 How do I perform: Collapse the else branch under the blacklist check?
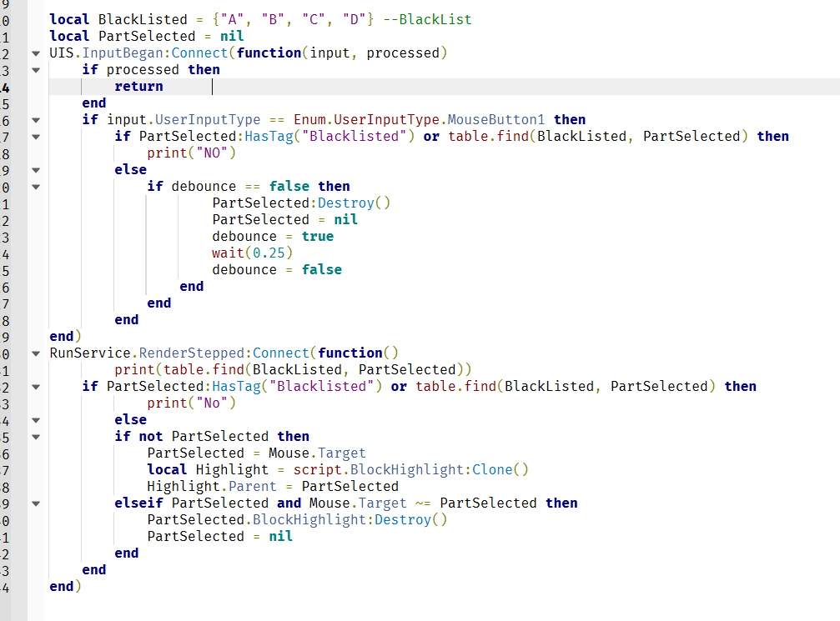pyautogui.click(x=34, y=170)
